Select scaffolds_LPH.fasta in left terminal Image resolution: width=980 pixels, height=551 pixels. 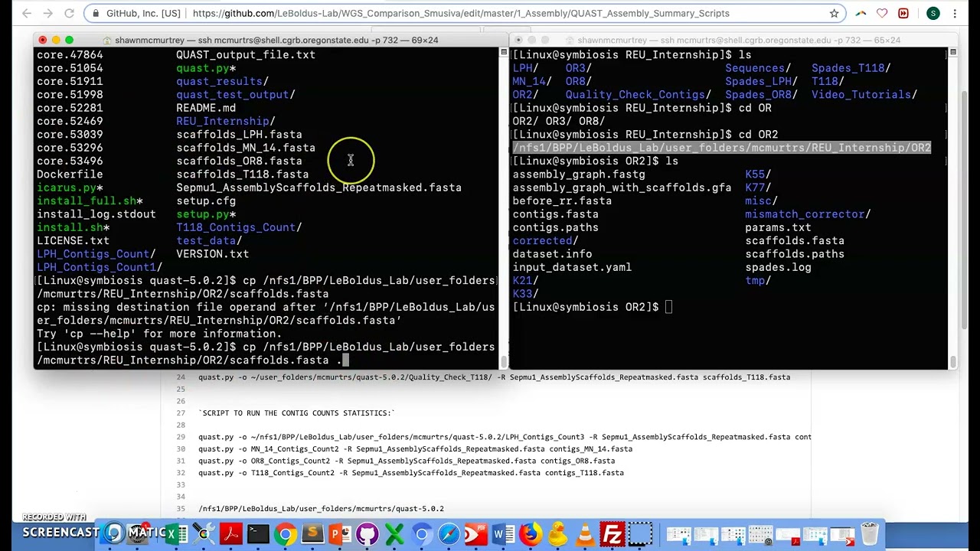239,135
